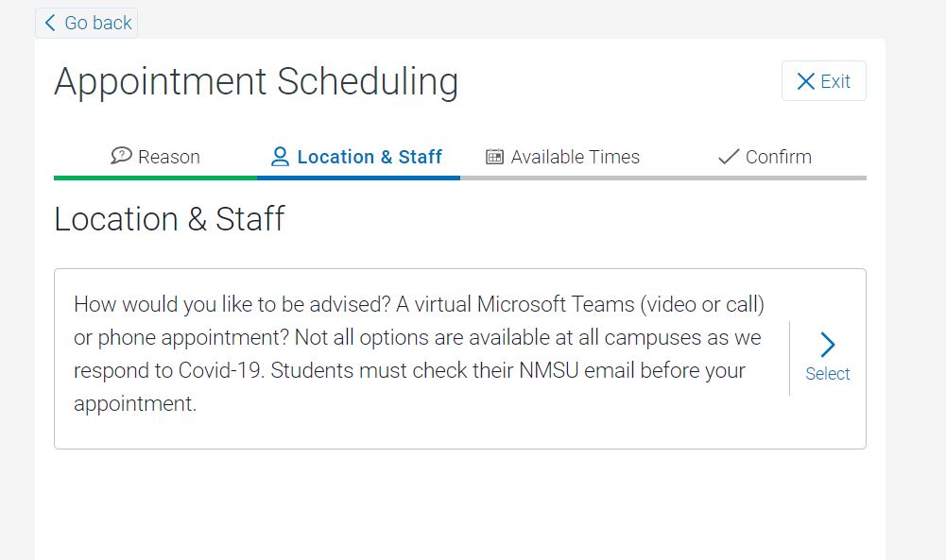Open the Available Times step
This screenshot has height=560, width=946.
point(562,158)
